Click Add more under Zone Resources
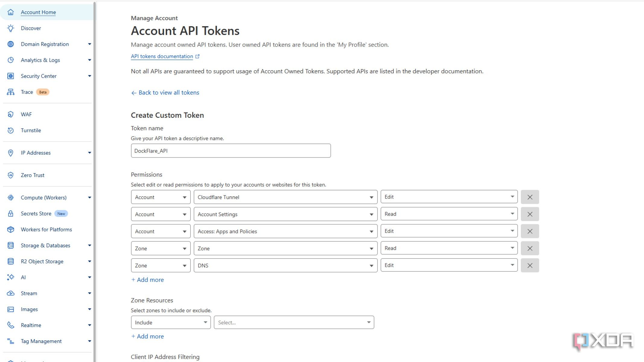Screen dimensions: 644x362 coord(148,336)
